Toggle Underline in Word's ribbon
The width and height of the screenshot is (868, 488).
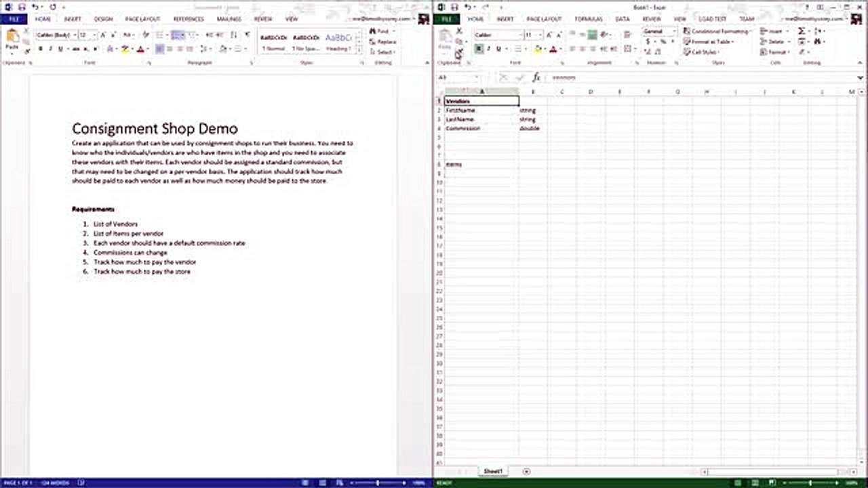[x=60, y=49]
